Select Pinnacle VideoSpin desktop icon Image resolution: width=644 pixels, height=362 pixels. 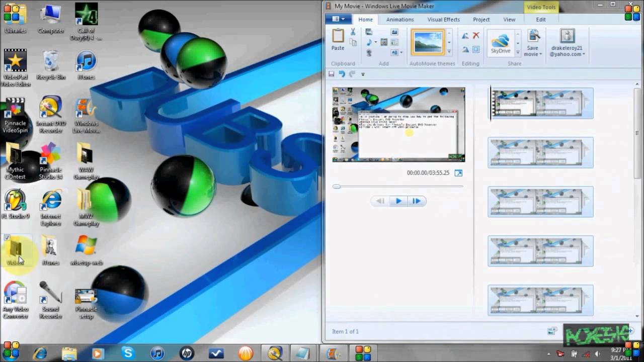pos(15,115)
